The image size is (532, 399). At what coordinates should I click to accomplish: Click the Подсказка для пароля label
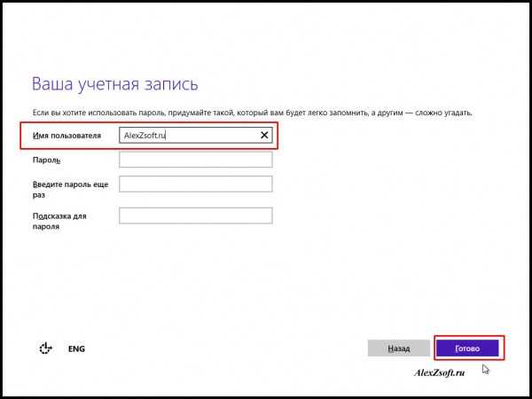59,220
